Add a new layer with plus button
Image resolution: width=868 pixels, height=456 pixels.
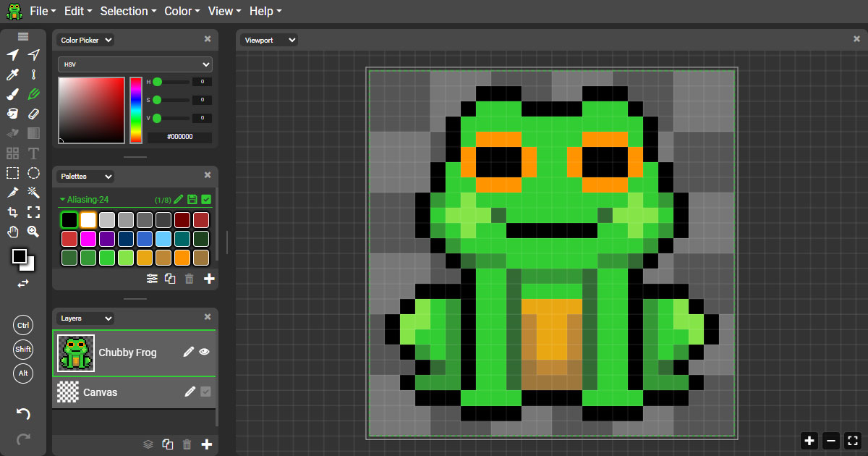click(206, 444)
